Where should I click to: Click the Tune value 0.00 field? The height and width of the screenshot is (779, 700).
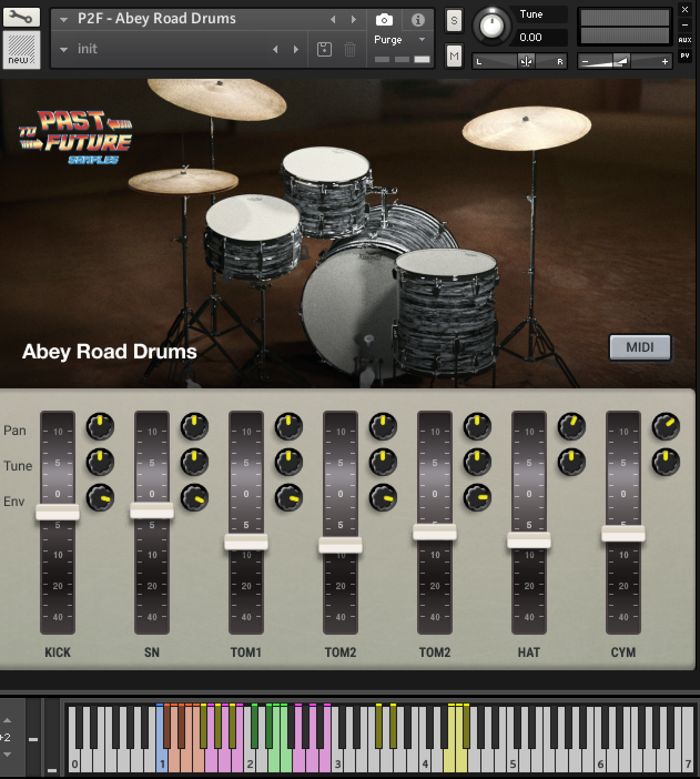point(541,38)
